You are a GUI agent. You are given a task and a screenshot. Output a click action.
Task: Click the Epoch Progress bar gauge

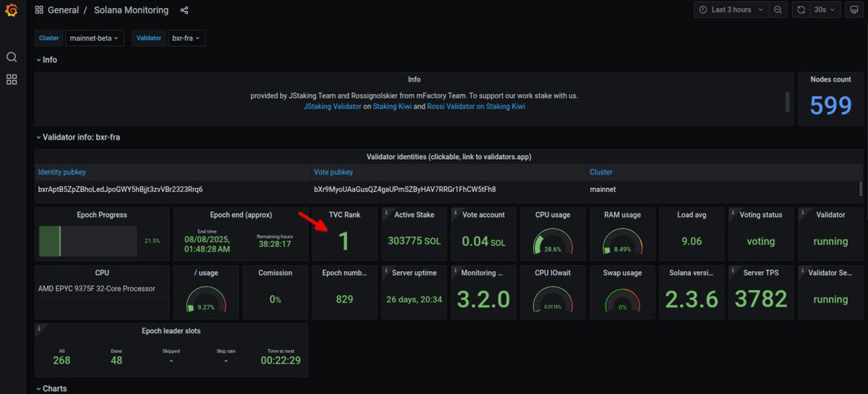click(x=88, y=241)
